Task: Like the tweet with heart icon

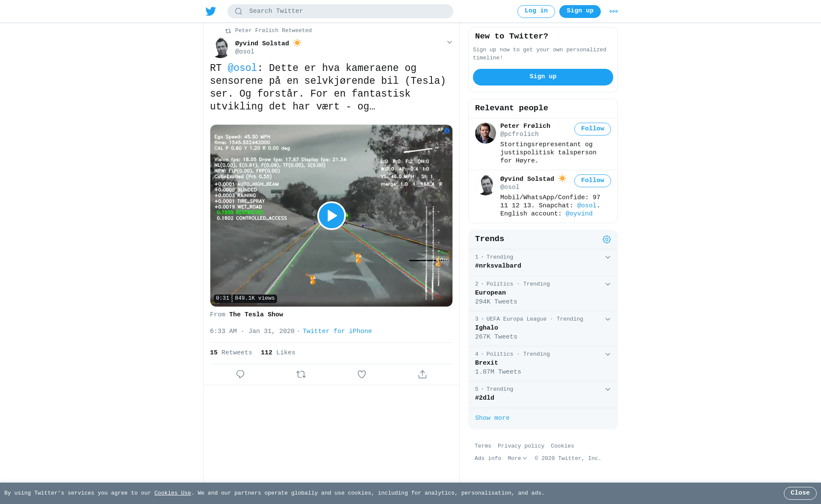Action: coord(362,374)
